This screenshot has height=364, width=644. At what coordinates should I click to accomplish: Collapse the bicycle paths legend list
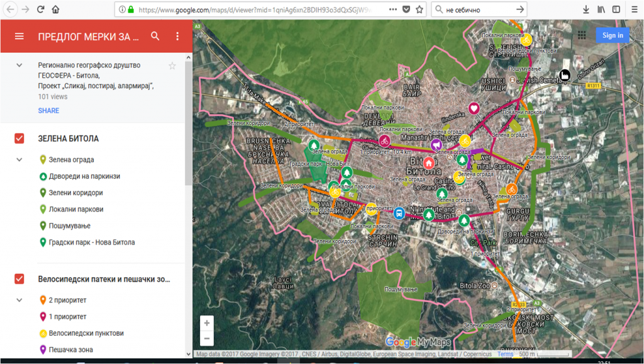(19, 300)
